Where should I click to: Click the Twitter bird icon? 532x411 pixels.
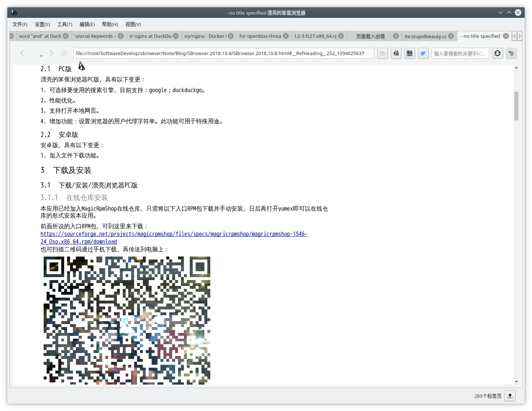(423, 53)
